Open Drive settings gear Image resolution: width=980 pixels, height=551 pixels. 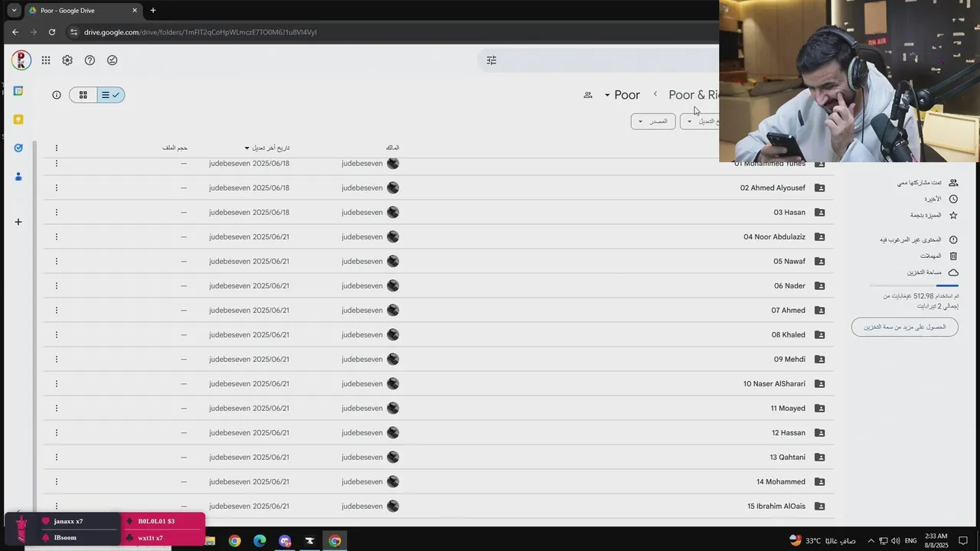click(67, 60)
